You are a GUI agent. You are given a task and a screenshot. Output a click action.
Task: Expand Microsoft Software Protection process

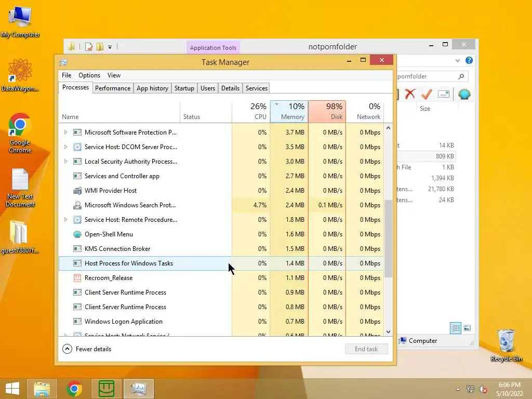point(66,132)
